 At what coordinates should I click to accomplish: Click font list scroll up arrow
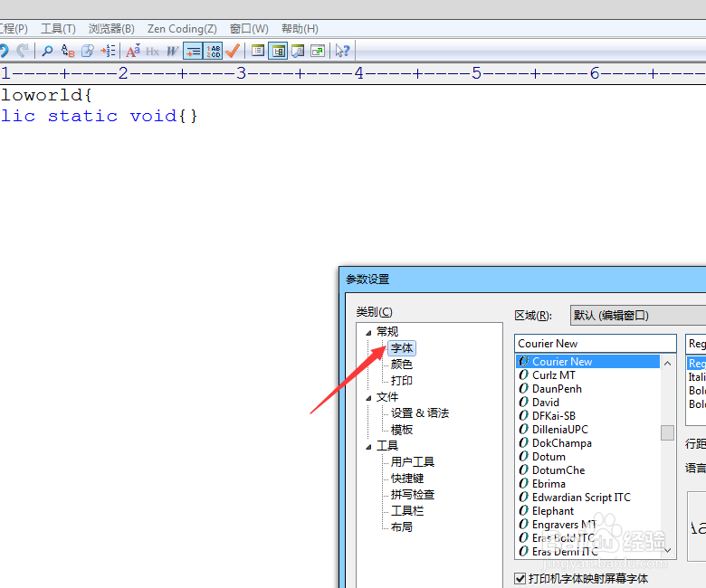pyautogui.click(x=668, y=363)
